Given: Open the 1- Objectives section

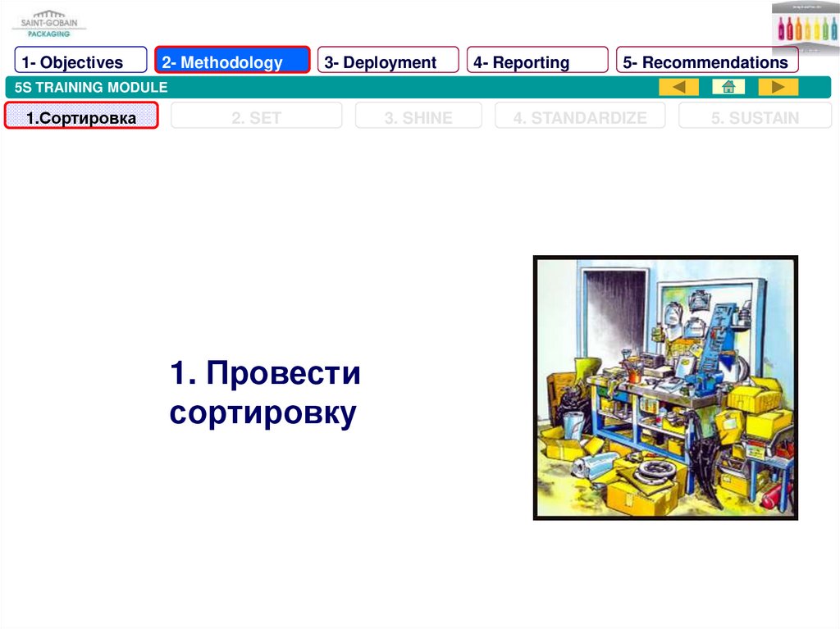Looking at the screenshot, I should point(80,62).
